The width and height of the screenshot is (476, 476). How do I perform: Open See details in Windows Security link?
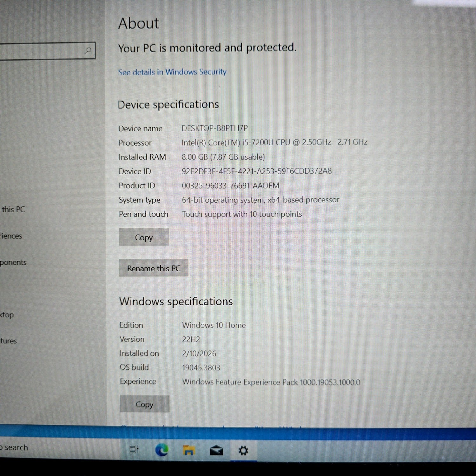pyautogui.click(x=172, y=72)
